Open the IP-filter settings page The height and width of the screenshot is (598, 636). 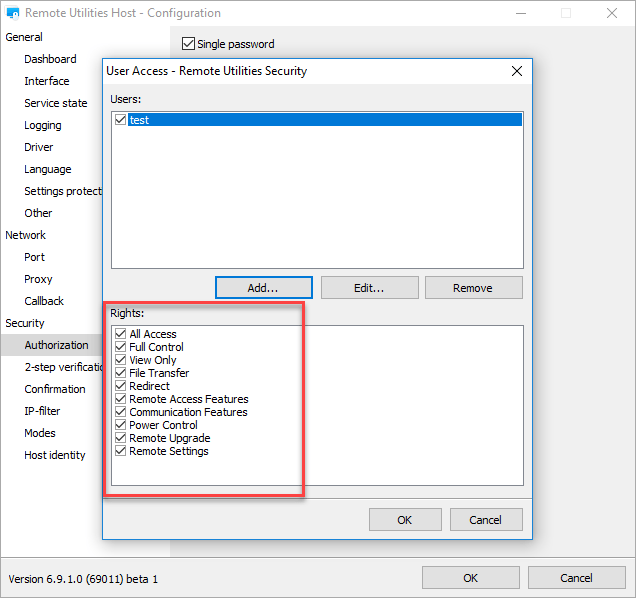point(42,411)
